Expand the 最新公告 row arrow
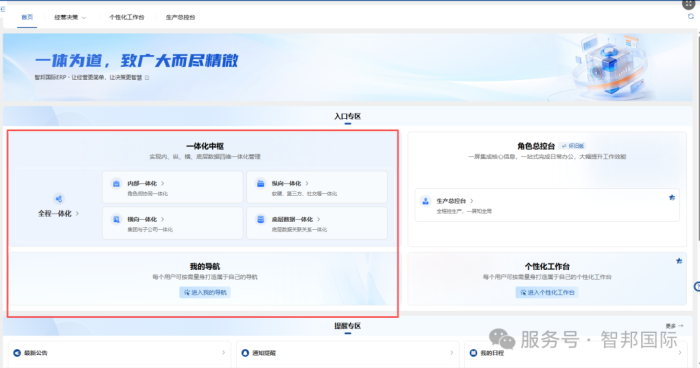The width and height of the screenshot is (700, 368). (223, 353)
